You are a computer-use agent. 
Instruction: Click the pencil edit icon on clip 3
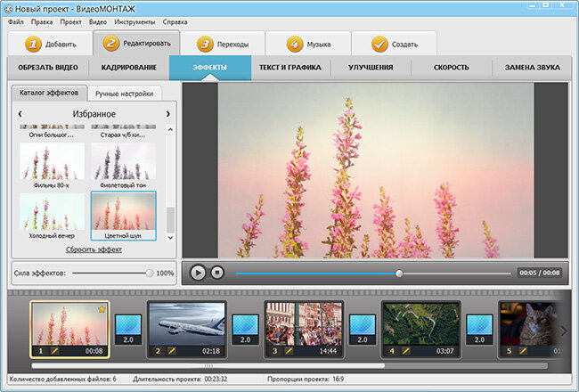pos(289,351)
